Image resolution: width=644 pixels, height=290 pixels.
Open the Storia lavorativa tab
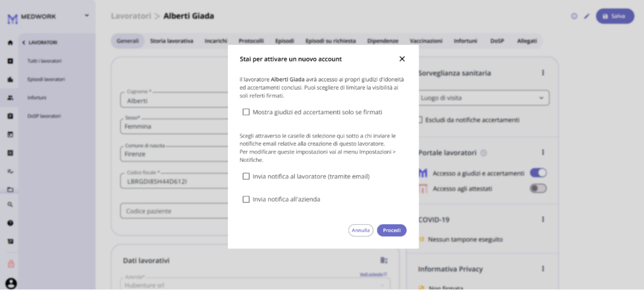tap(172, 41)
